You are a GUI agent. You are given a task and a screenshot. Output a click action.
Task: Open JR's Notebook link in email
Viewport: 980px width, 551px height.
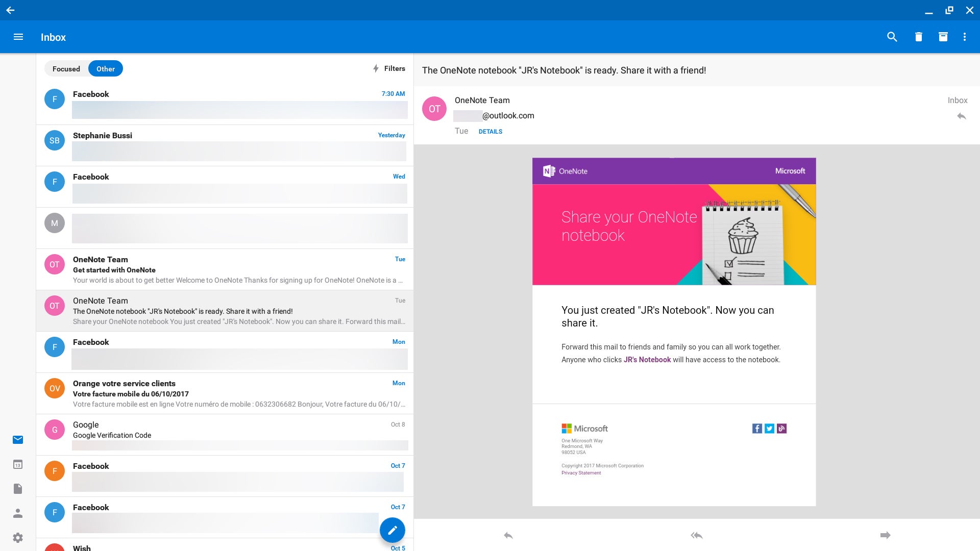pos(647,360)
